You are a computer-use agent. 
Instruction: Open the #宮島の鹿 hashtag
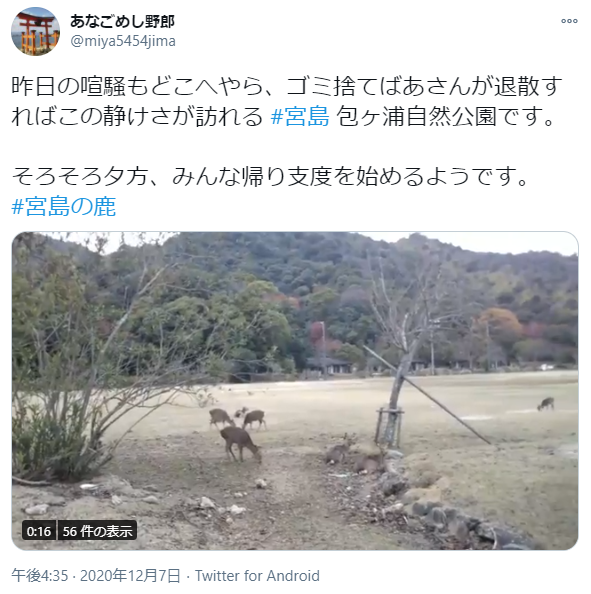64,206
